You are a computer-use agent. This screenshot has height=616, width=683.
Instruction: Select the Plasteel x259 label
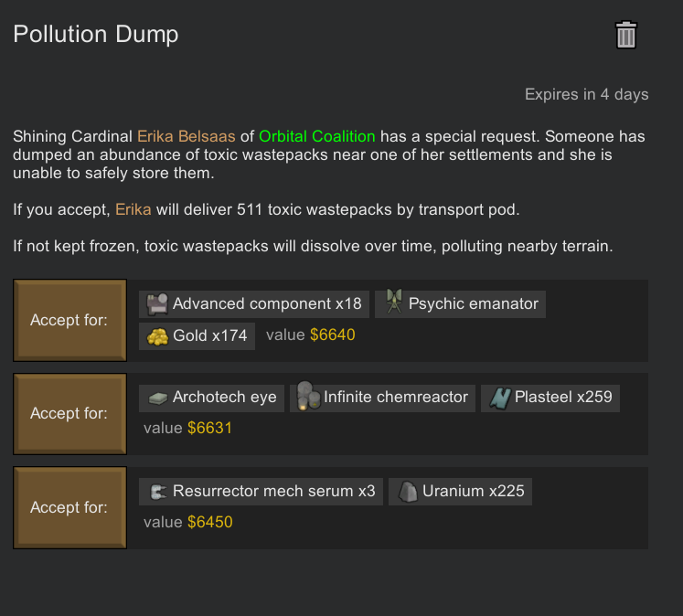(563, 397)
